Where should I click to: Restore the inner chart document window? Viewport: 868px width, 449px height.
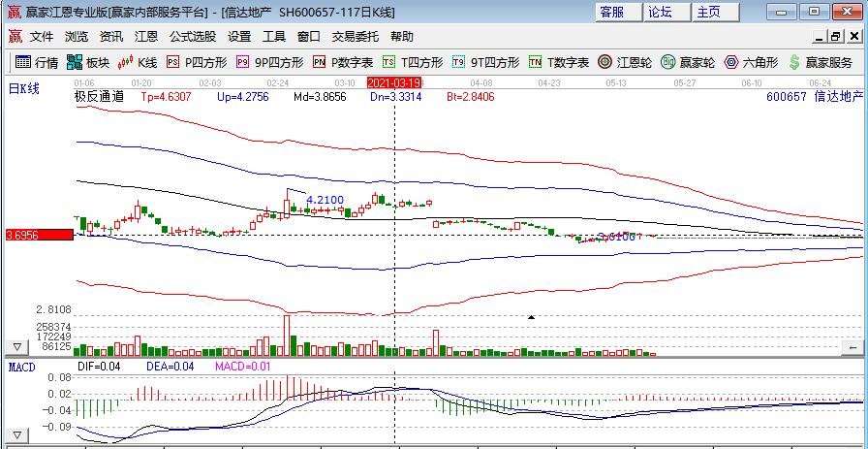pos(835,37)
